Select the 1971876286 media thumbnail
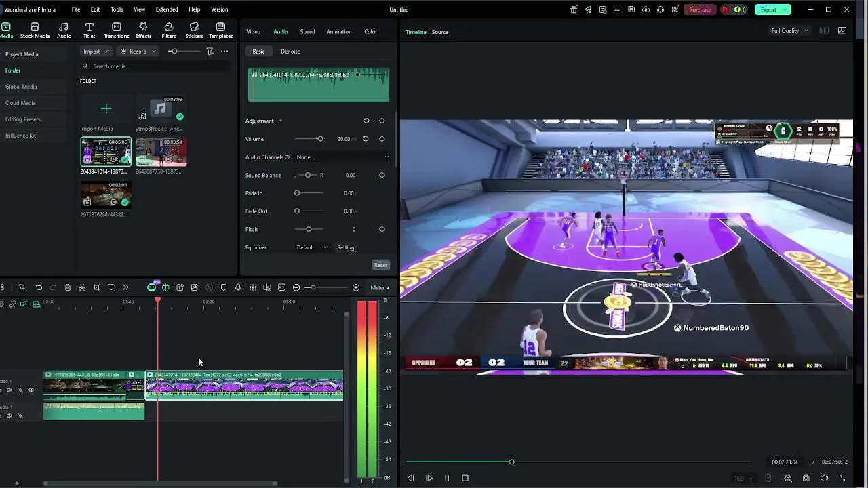 point(106,195)
